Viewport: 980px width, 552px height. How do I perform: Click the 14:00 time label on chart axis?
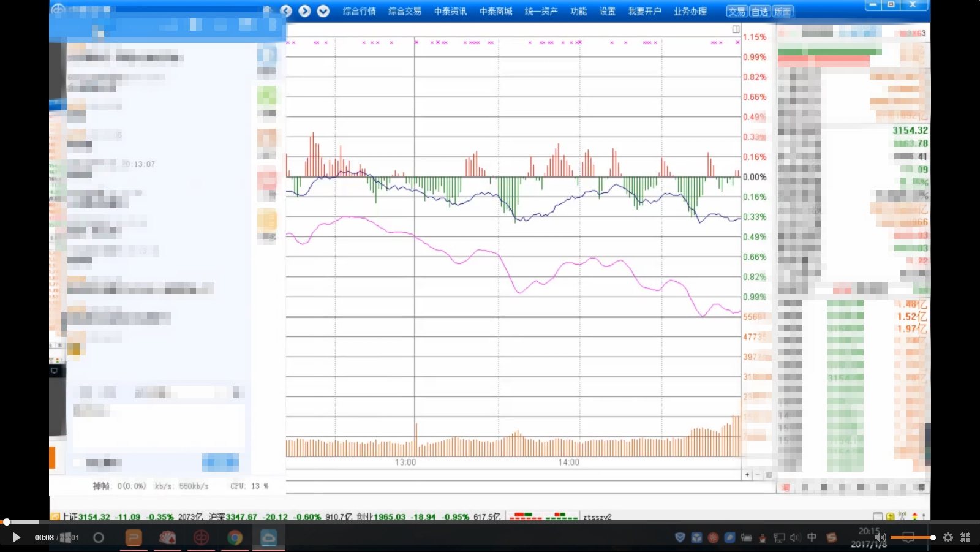(568, 463)
